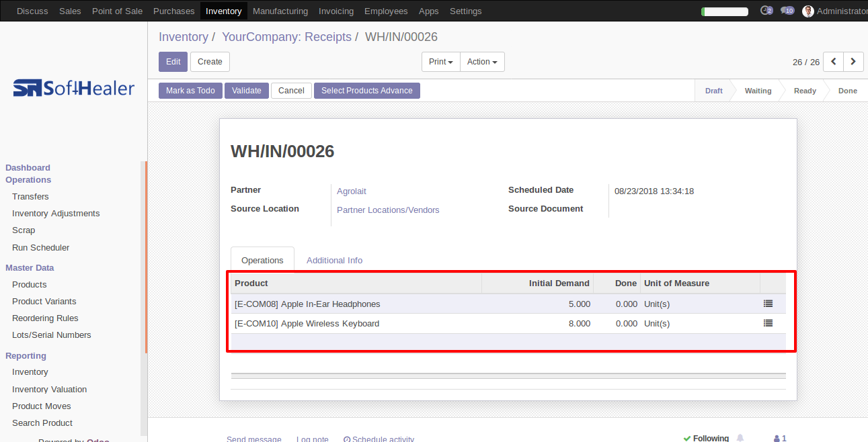Go to next record arrow
This screenshot has height=442, width=868.
854,62
